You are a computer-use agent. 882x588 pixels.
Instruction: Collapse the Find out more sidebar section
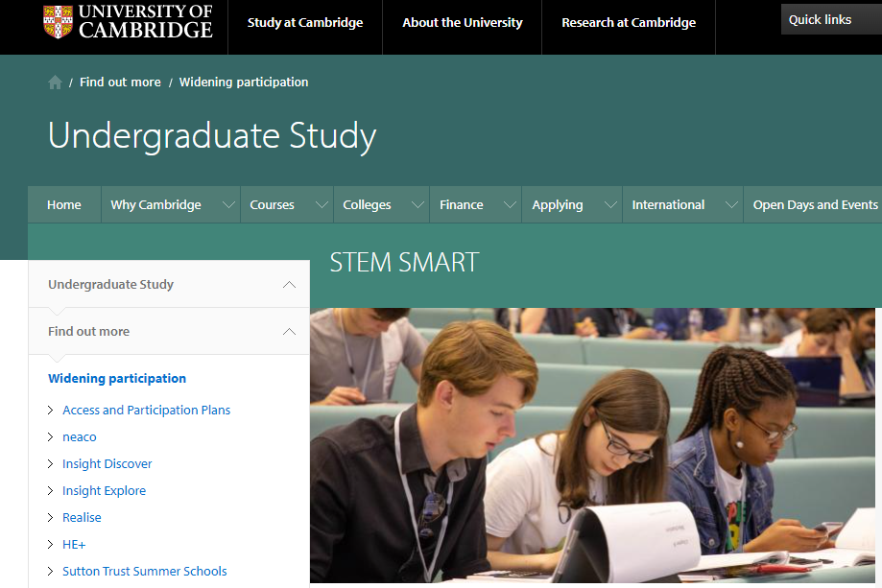[289, 332]
